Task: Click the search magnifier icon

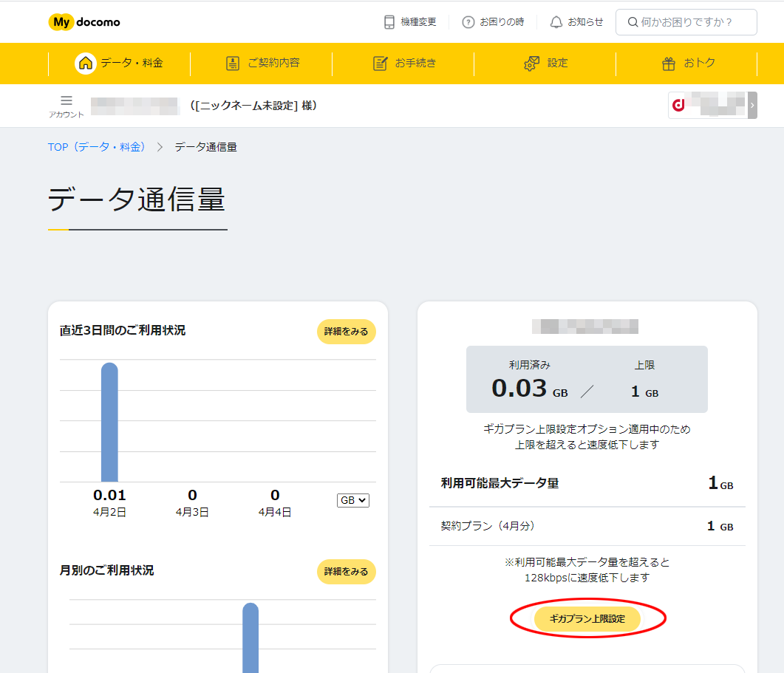Action: [x=633, y=22]
